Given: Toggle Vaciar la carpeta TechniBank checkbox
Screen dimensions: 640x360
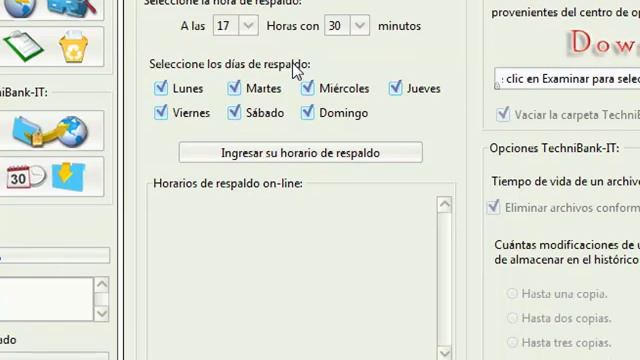Looking at the screenshot, I should [x=503, y=114].
